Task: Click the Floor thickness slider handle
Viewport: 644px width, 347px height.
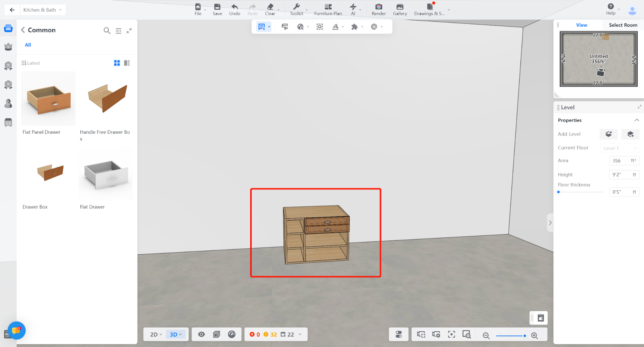Action: (559, 192)
